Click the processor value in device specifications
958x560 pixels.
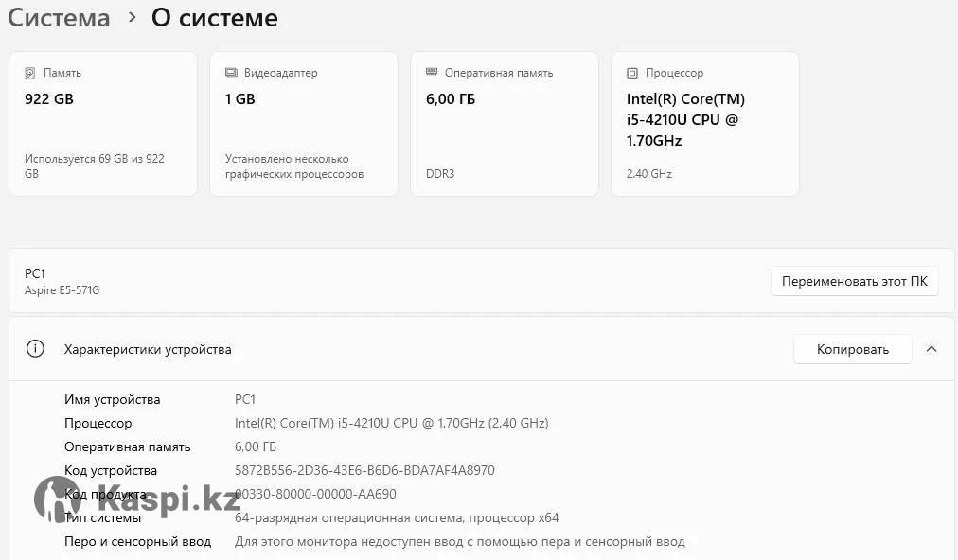(x=391, y=423)
